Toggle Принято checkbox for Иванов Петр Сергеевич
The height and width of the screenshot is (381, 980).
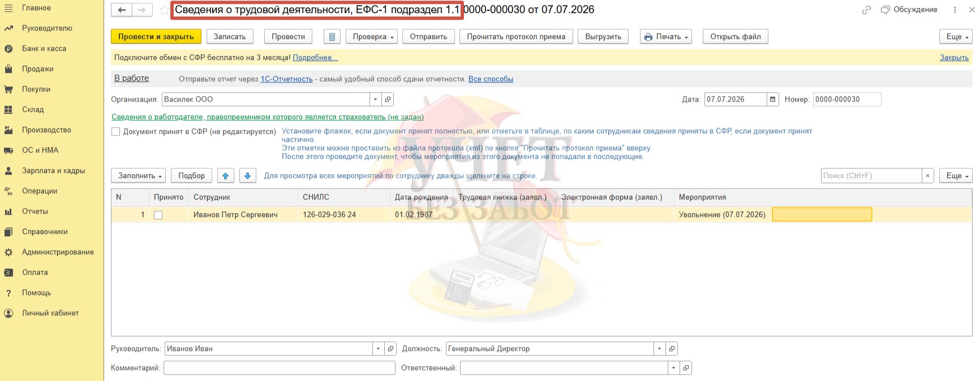click(158, 215)
